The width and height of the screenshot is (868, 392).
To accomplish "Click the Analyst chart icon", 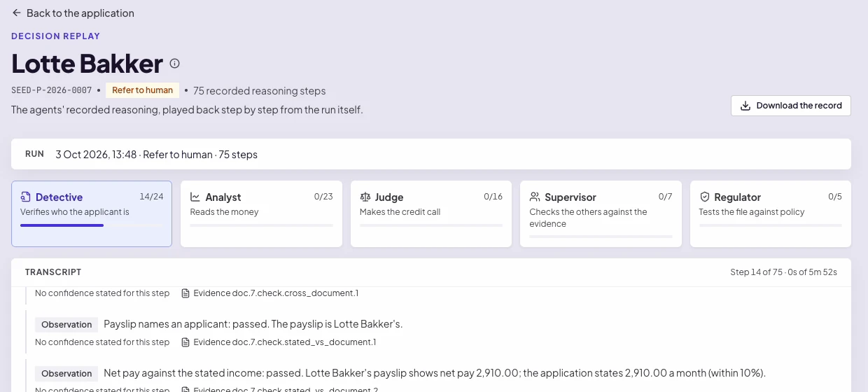I will point(195,197).
